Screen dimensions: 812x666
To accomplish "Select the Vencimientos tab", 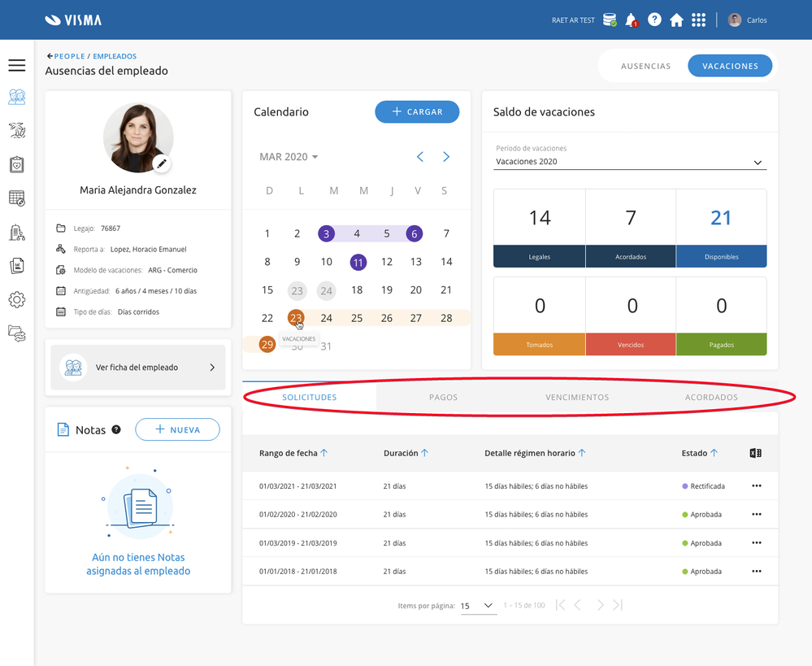I will point(577,397).
